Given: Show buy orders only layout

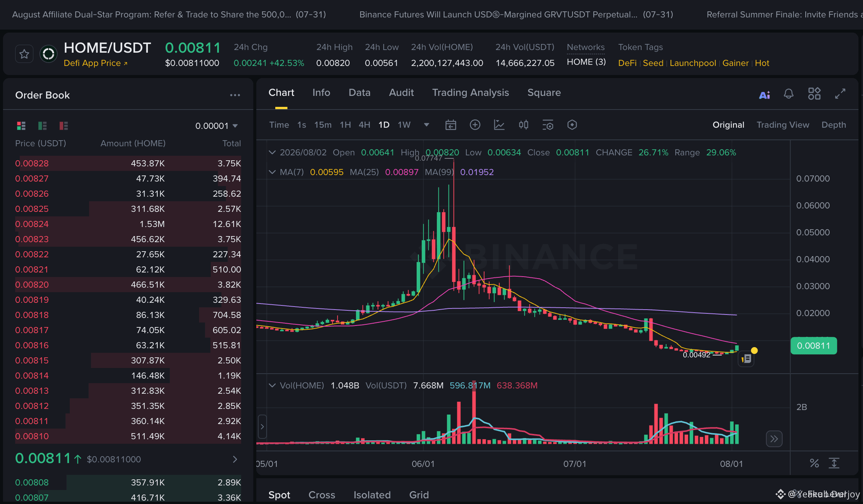Looking at the screenshot, I should [x=42, y=125].
